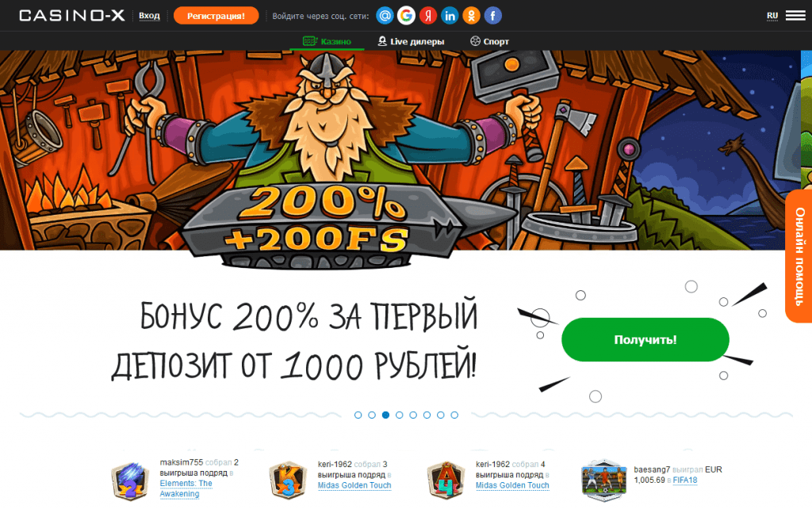Expand the Онлайн помощь side panel

click(x=799, y=256)
